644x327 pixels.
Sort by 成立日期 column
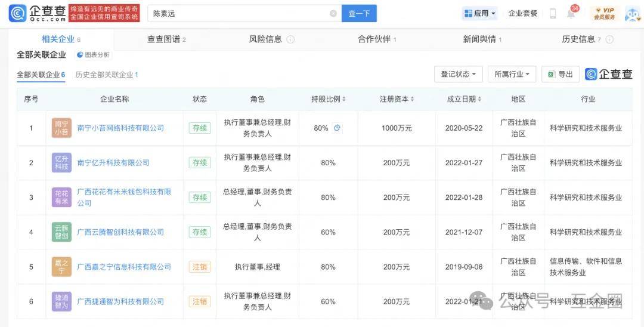(464, 99)
